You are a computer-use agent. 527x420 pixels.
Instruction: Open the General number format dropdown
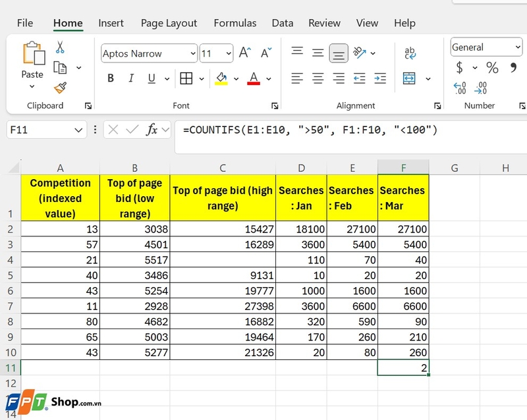[x=518, y=47]
